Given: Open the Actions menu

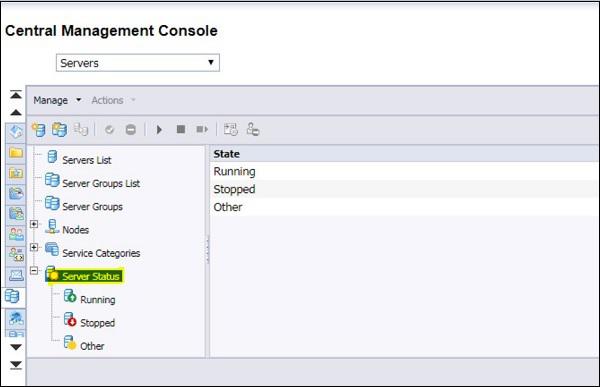Looking at the screenshot, I should [x=113, y=100].
